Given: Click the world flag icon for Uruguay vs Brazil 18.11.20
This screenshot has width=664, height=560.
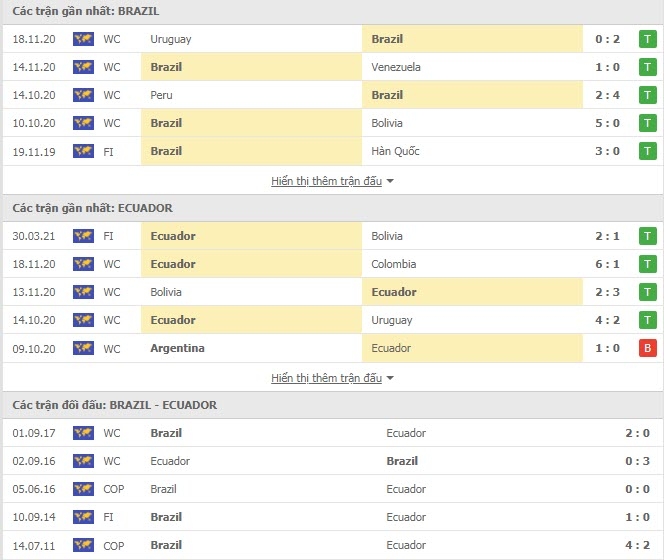Looking at the screenshot, I should point(83,39).
